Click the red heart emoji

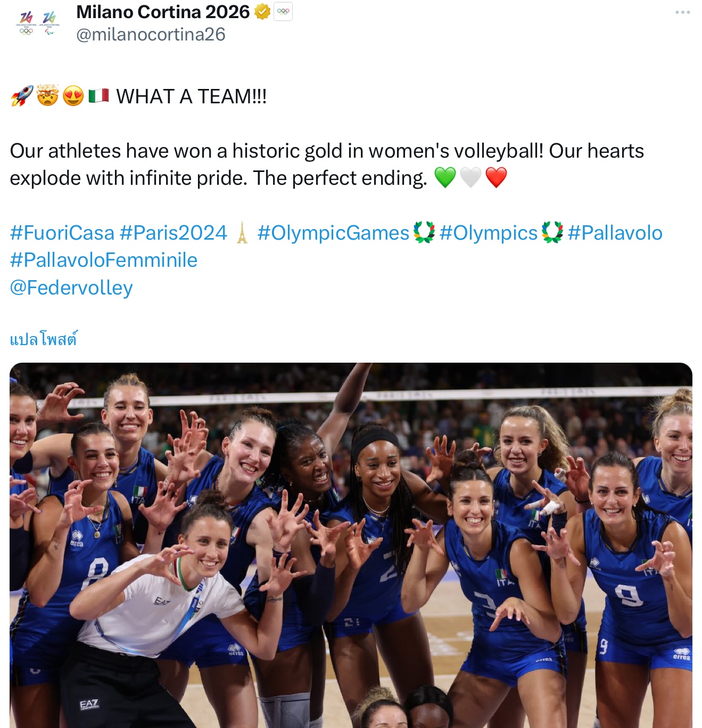496,177
